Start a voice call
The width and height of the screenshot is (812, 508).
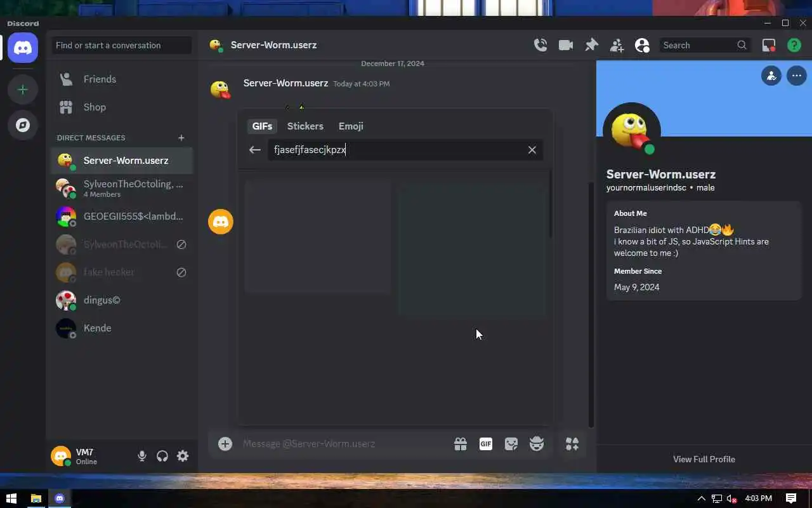point(540,45)
